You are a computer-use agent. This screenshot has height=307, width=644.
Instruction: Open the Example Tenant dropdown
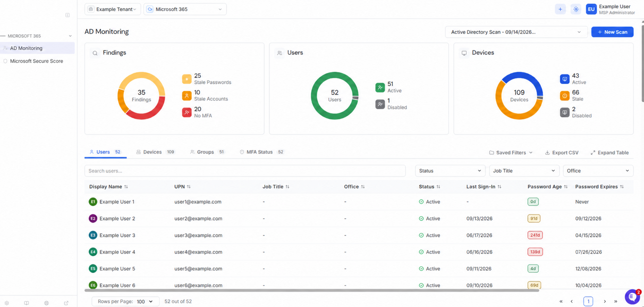pos(112,9)
